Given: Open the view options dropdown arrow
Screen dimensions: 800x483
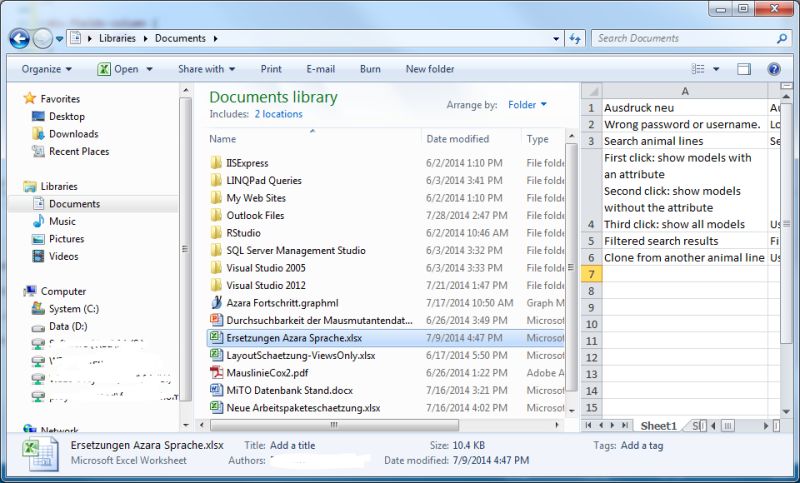Looking at the screenshot, I should 716,69.
